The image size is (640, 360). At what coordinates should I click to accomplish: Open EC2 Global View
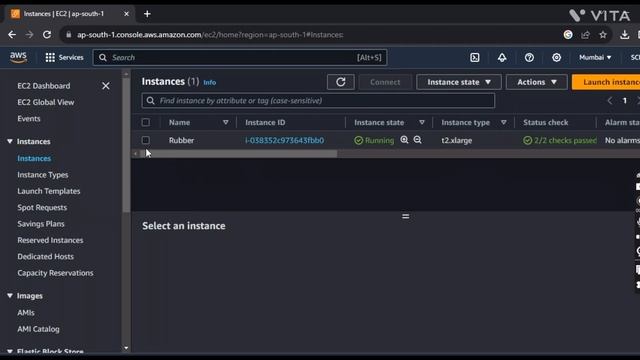[x=46, y=102]
